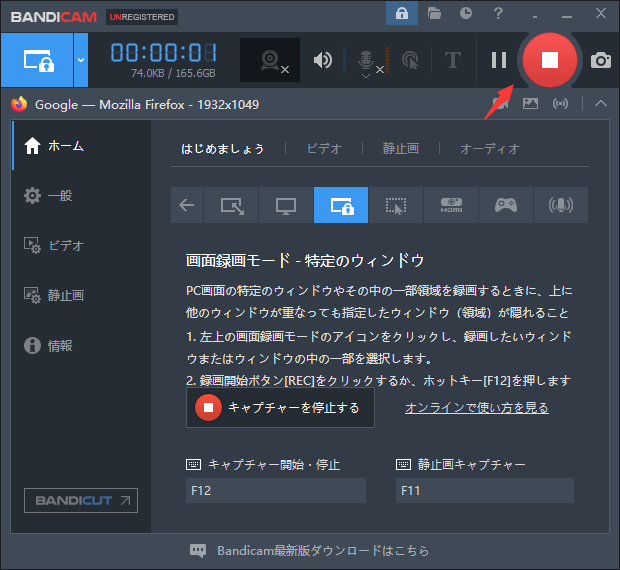This screenshot has width=620, height=570.
Task: Select around mouse recording mode icon
Action: (396, 205)
